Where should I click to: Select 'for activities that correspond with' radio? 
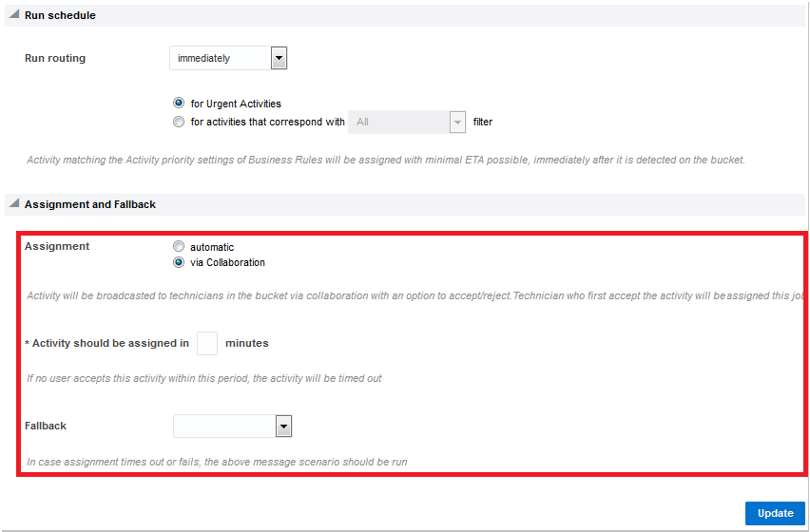point(179,122)
